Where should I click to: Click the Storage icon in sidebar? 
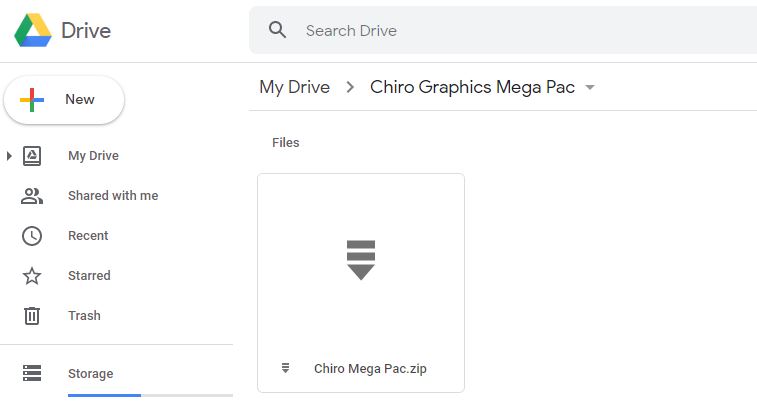pos(32,374)
